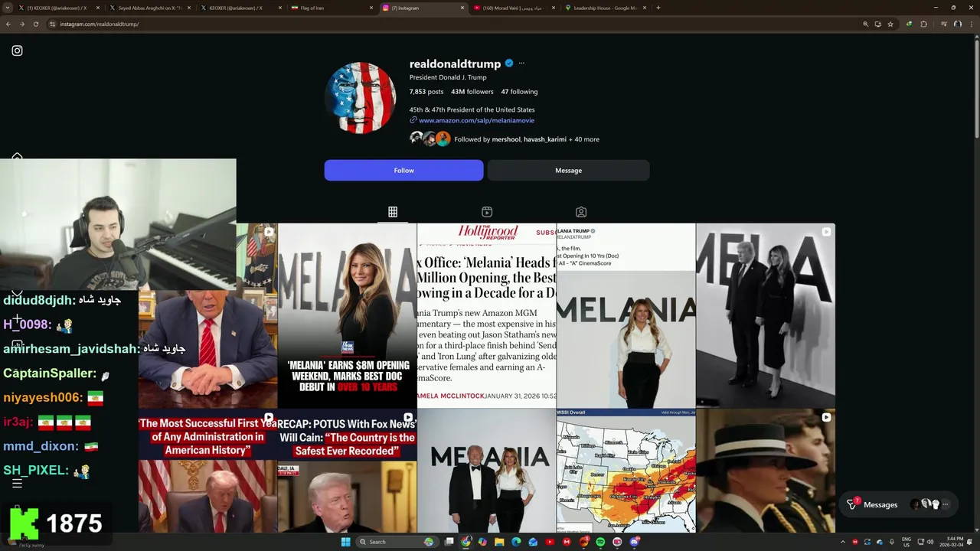Open the three-dot options next to realdonaldtrump

(521, 64)
